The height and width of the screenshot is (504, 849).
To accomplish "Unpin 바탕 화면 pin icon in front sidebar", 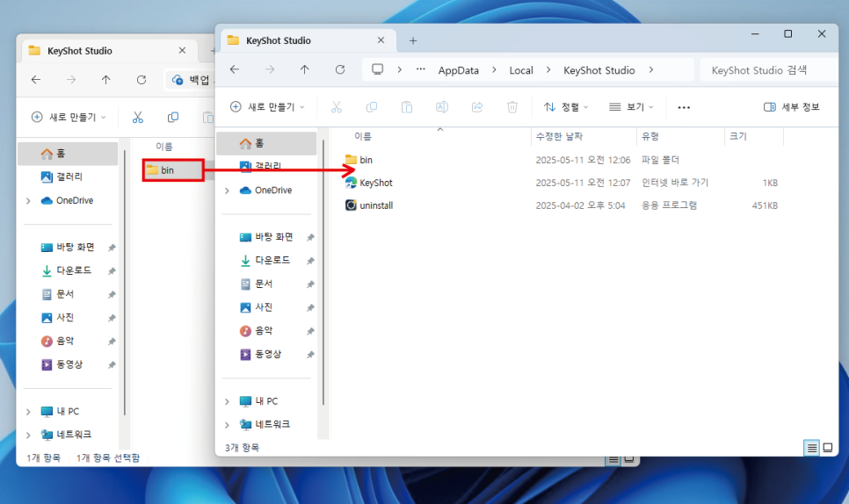I will (x=310, y=237).
